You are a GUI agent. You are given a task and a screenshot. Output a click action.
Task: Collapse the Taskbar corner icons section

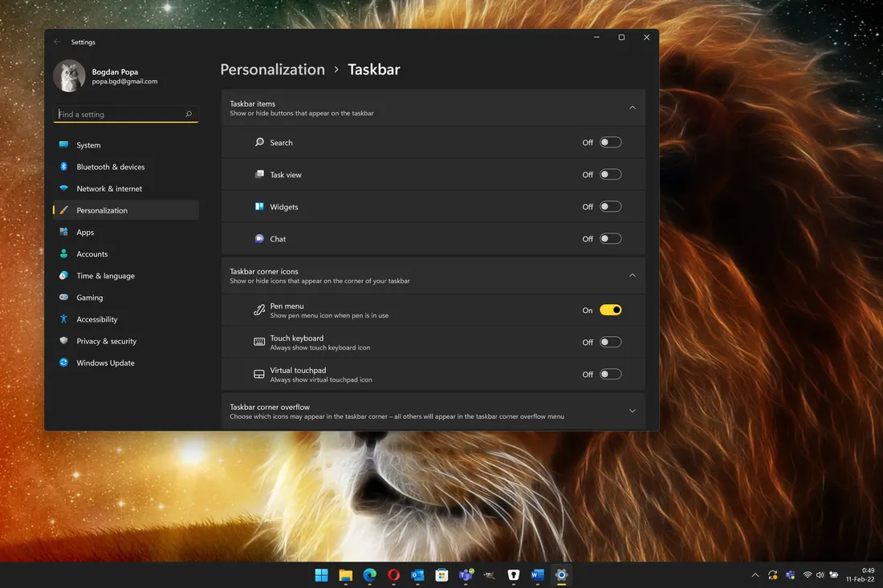point(632,275)
